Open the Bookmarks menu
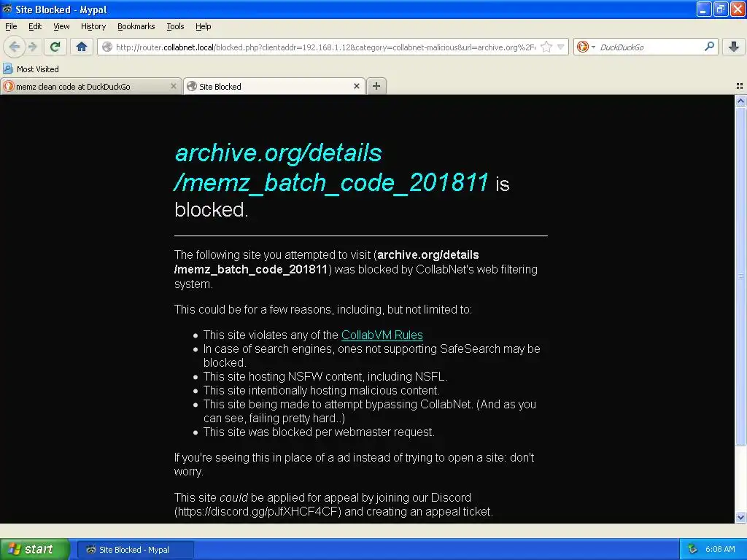This screenshot has width=747, height=560. click(136, 26)
